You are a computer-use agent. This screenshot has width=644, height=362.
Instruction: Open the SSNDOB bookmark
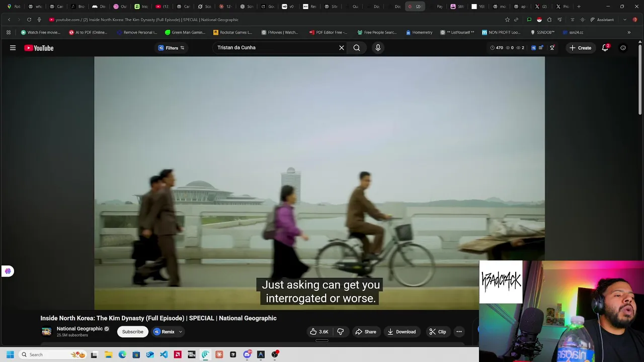pyautogui.click(x=542, y=32)
